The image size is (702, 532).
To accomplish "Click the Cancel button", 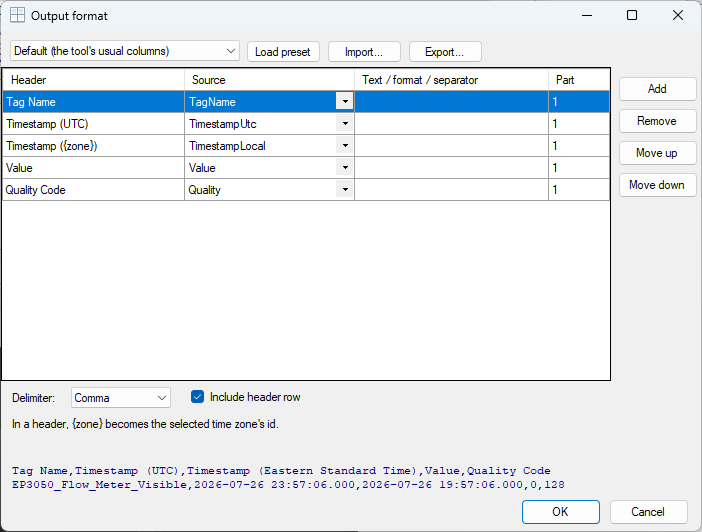I will coord(648,512).
